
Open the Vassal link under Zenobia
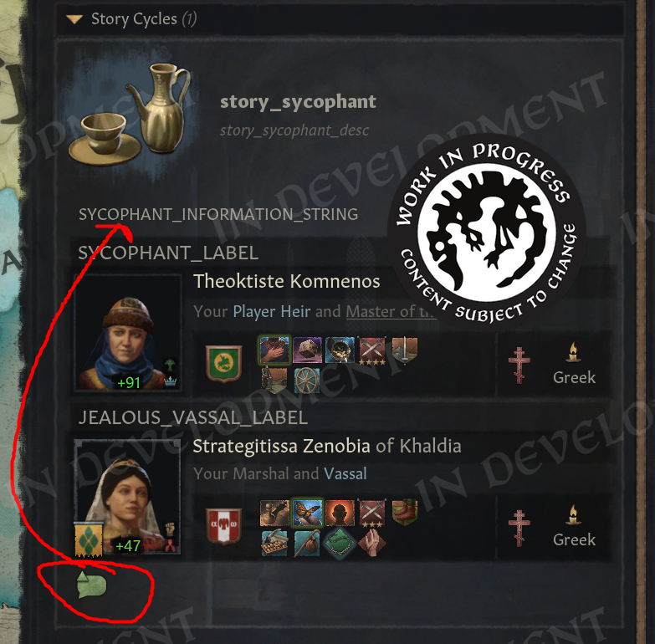[x=345, y=473]
